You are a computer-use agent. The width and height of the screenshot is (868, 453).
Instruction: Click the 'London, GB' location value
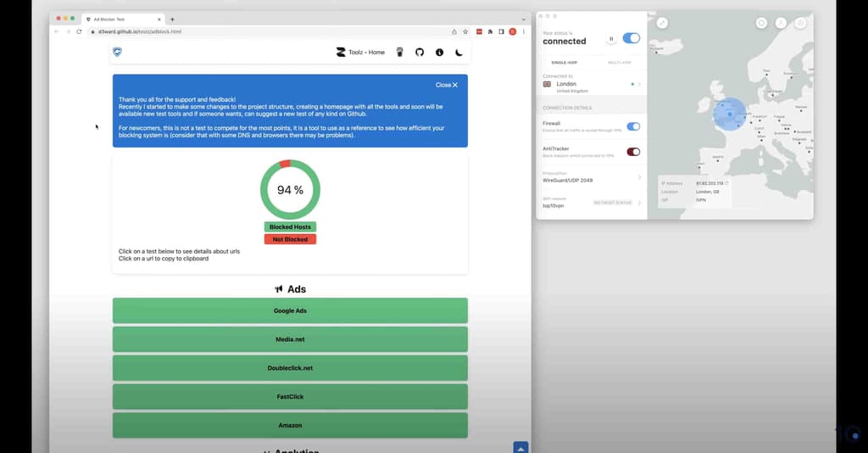click(707, 192)
